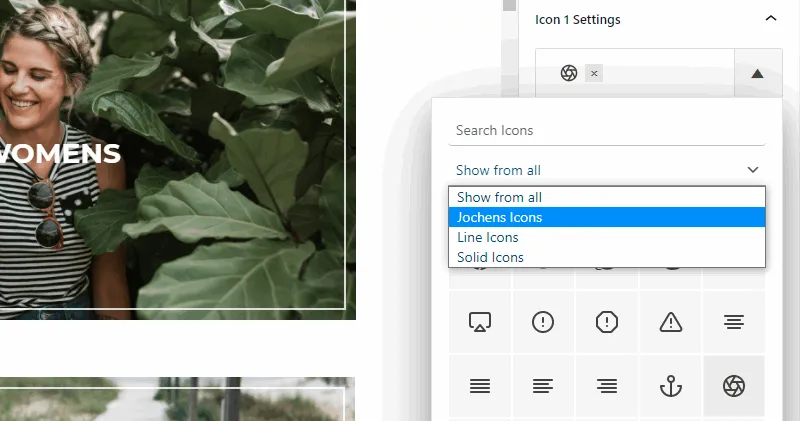Viewport: 800px width, 421px height.
Task: Choose 'Show from all' option in list
Action: (607, 197)
